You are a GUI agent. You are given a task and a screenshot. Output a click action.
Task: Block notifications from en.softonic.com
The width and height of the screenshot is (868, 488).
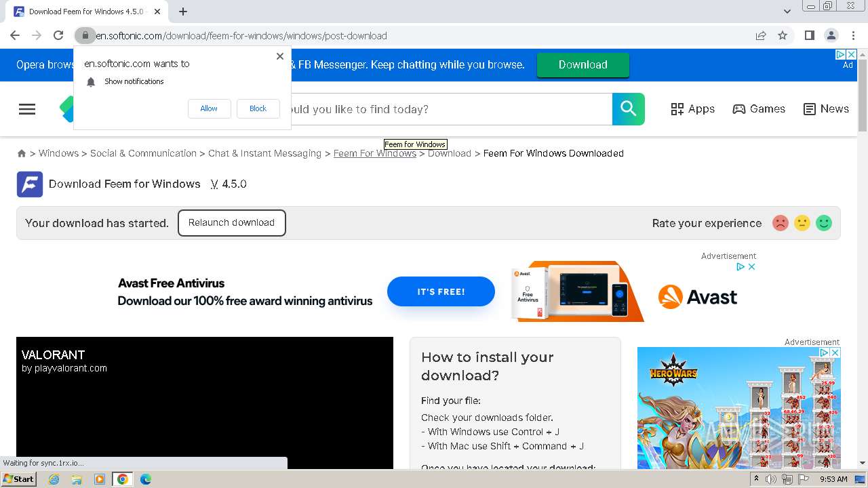coord(258,108)
